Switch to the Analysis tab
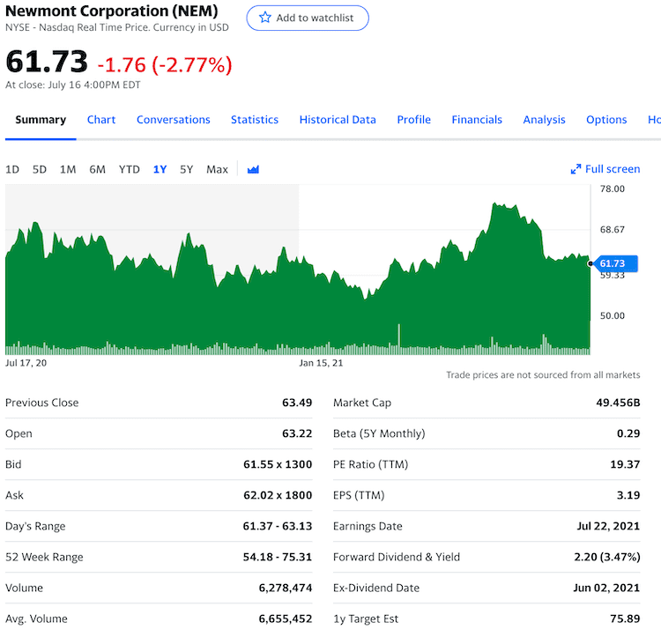 tap(545, 120)
